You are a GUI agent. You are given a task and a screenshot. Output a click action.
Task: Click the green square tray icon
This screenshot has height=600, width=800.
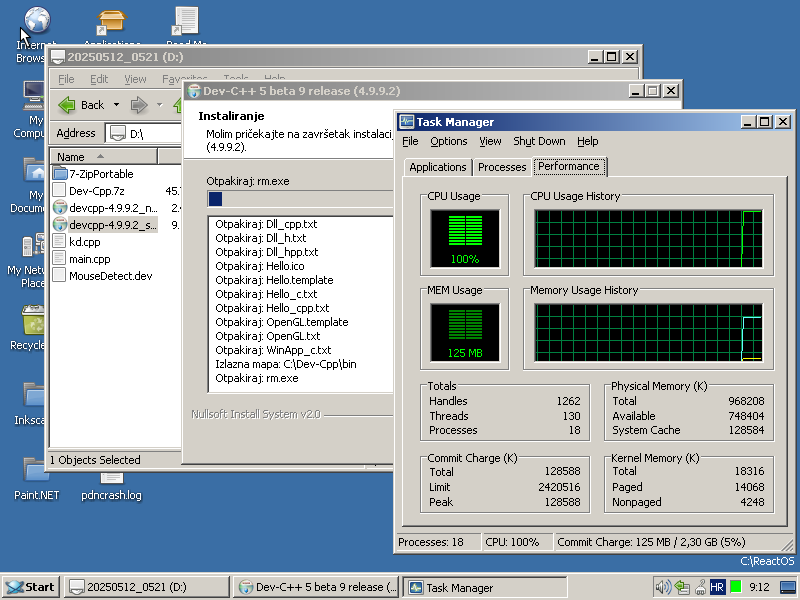click(x=735, y=587)
